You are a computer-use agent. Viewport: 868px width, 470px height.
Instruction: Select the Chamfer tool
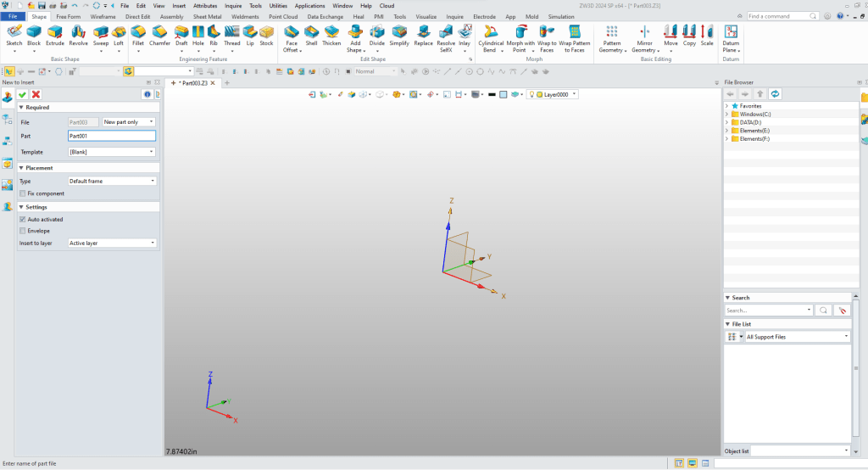point(159,34)
